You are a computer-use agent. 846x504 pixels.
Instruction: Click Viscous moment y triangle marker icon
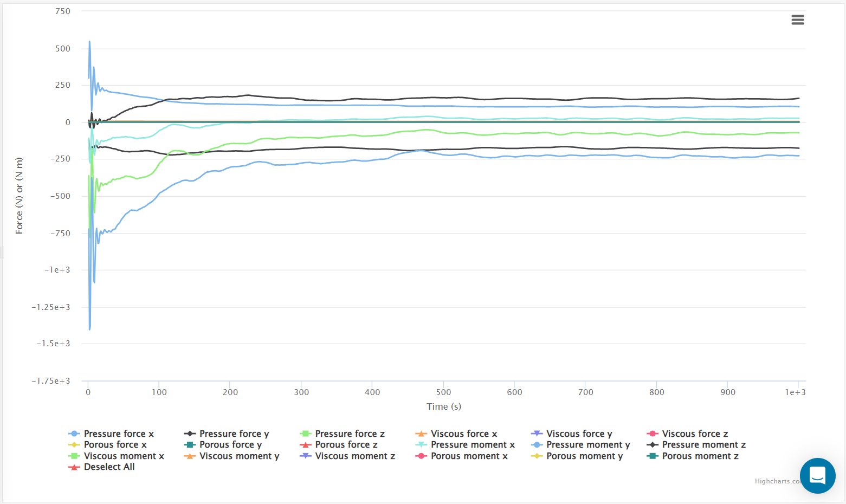tap(190, 456)
